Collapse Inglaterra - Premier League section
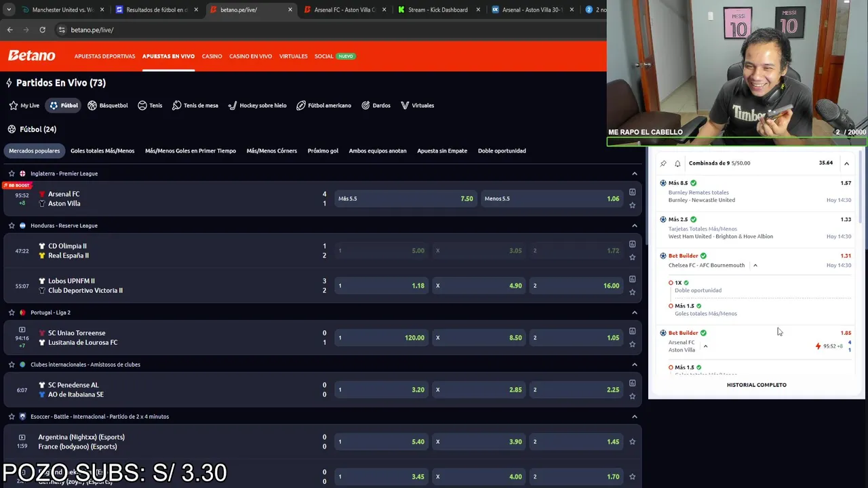Screen dimensions: 868x488 [635, 174]
